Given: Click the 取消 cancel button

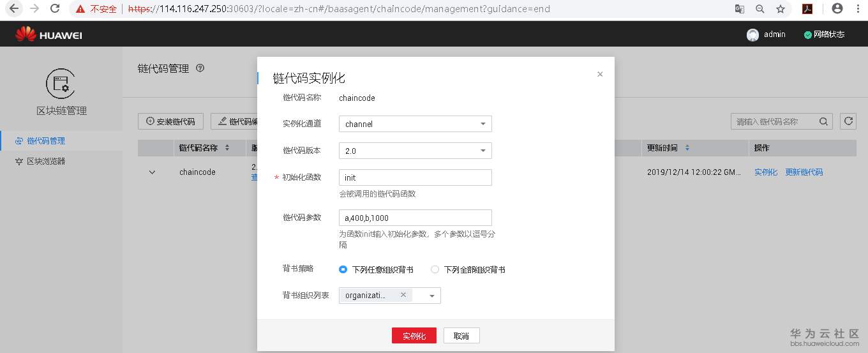Looking at the screenshot, I should point(461,336).
